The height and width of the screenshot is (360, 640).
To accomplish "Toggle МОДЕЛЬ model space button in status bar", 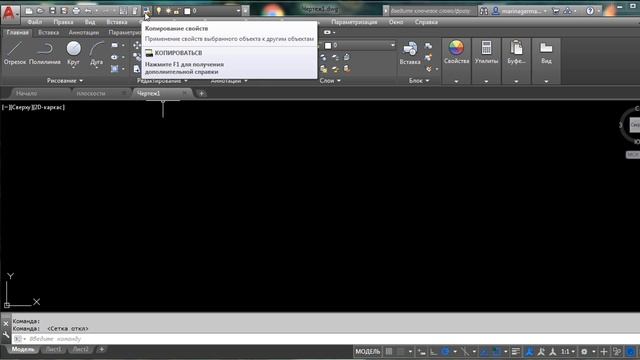I will [367, 351].
